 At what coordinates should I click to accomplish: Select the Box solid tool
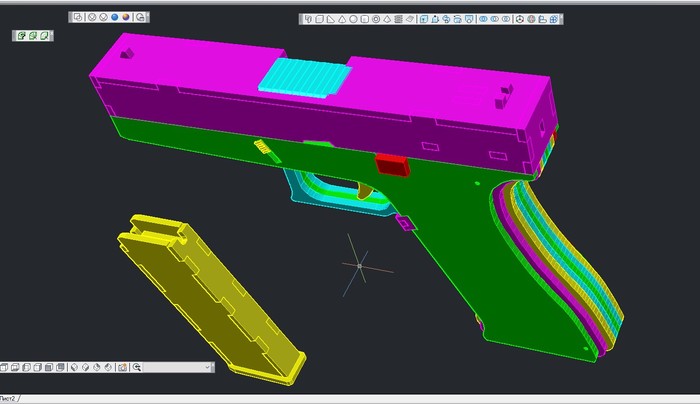click(x=320, y=18)
